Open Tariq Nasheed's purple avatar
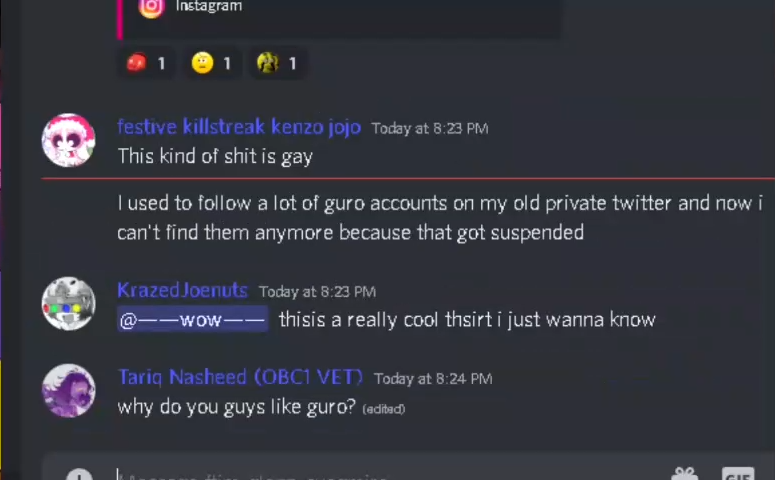This screenshot has height=480, width=775. click(x=68, y=391)
